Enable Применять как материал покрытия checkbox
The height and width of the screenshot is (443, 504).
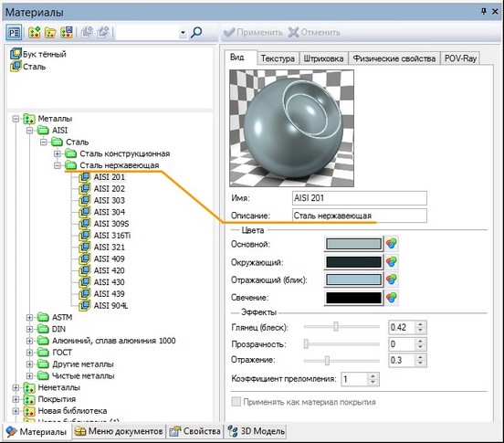point(236,402)
